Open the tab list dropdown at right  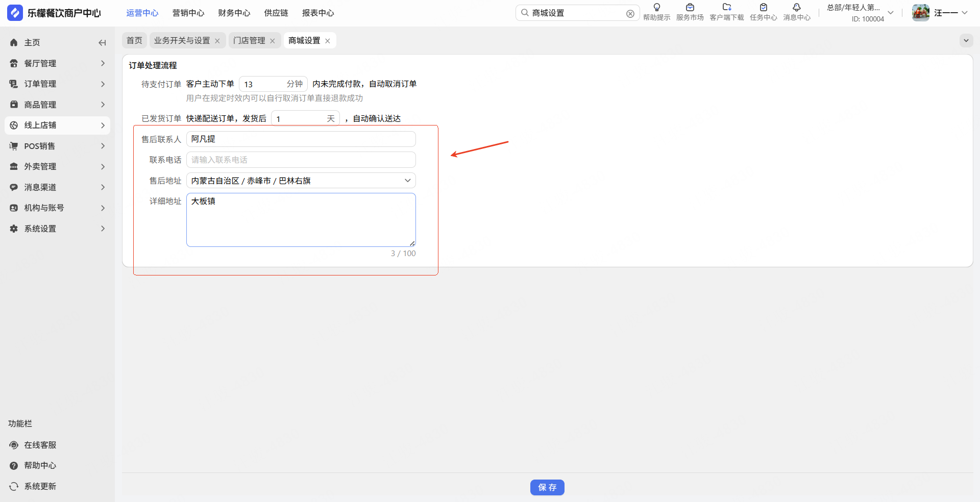click(x=966, y=41)
